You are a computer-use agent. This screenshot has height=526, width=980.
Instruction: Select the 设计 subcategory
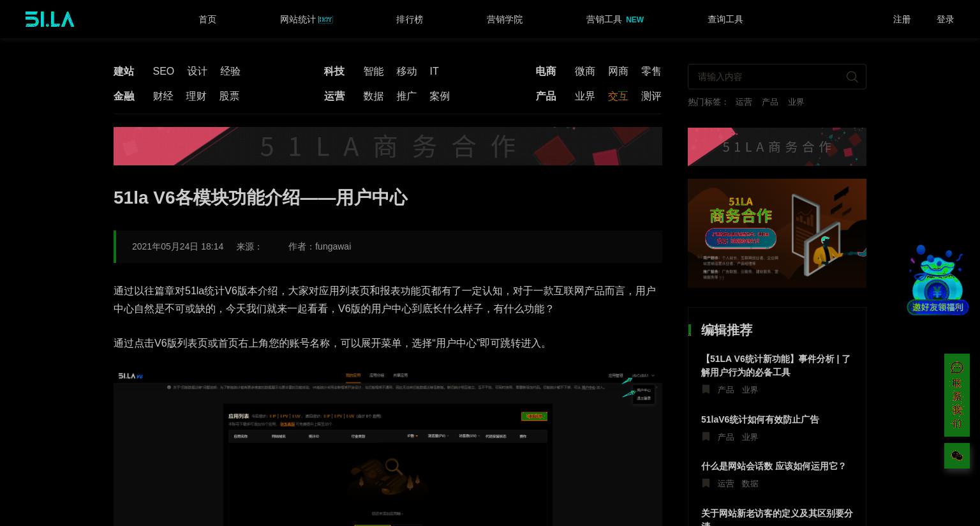(x=197, y=71)
